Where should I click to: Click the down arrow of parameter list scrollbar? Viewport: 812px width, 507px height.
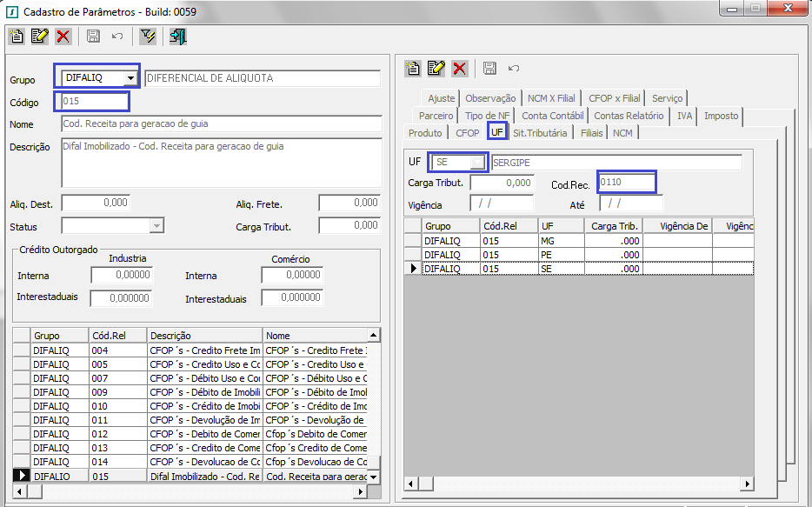[374, 477]
